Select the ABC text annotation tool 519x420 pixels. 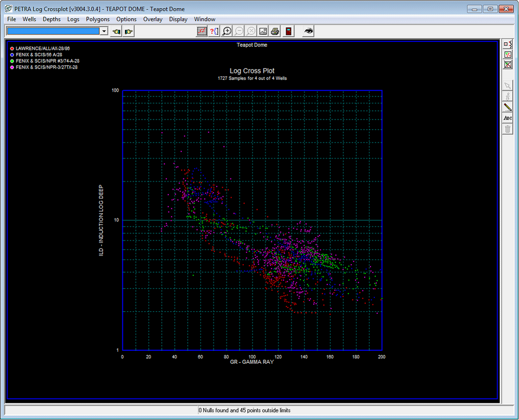(x=508, y=118)
